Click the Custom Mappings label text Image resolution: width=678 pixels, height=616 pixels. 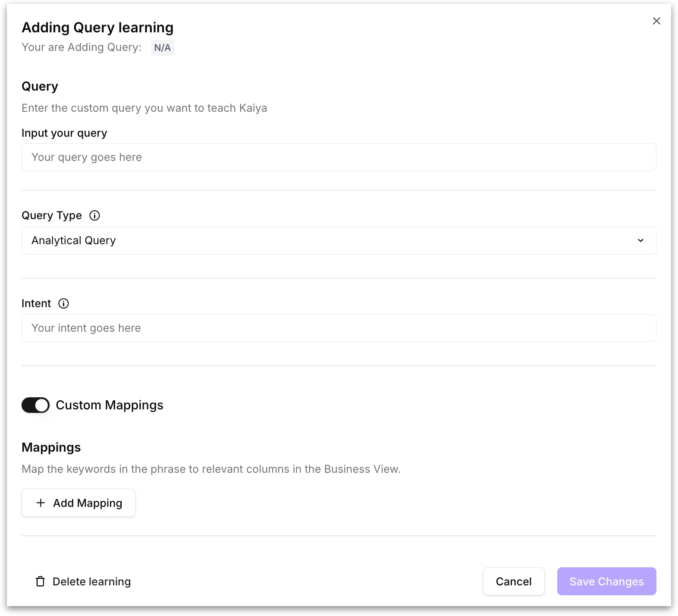[x=110, y=405]
